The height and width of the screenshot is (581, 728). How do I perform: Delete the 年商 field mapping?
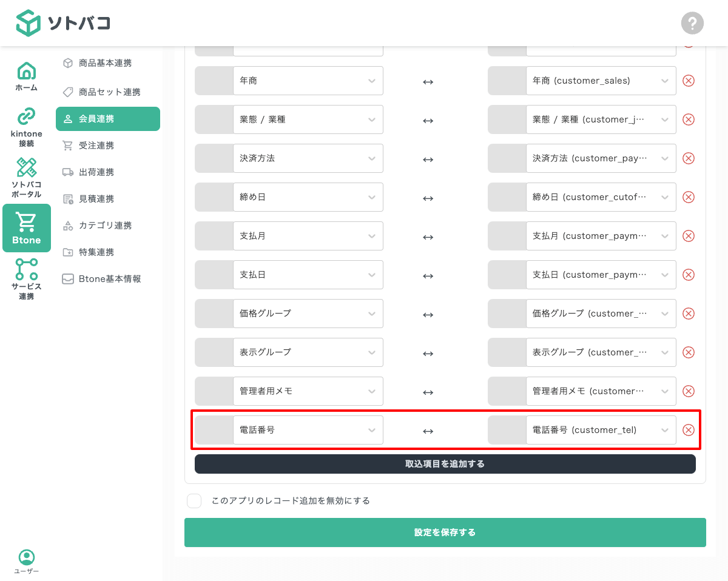688,80
